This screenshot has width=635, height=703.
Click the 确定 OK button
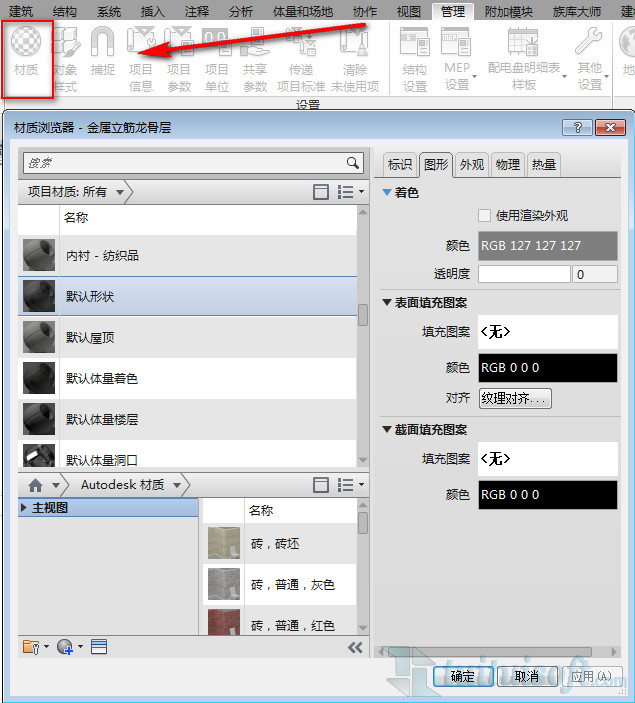pos(463,676)
